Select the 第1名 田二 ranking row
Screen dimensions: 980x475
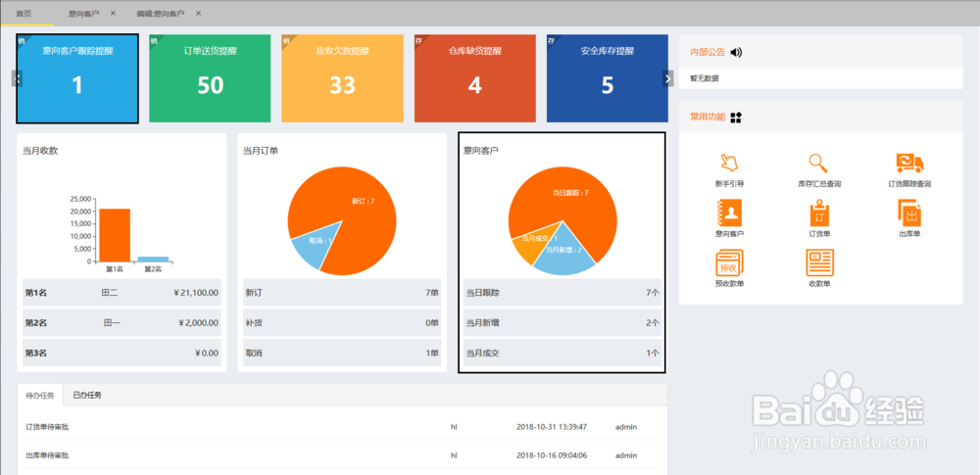click(122, 293)
